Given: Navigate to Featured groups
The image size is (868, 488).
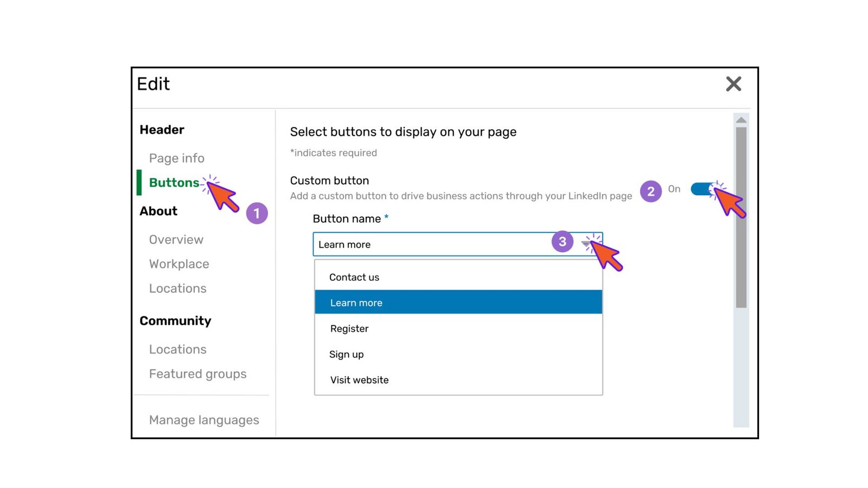Looking at the screenshot, I should click(197, 374).
